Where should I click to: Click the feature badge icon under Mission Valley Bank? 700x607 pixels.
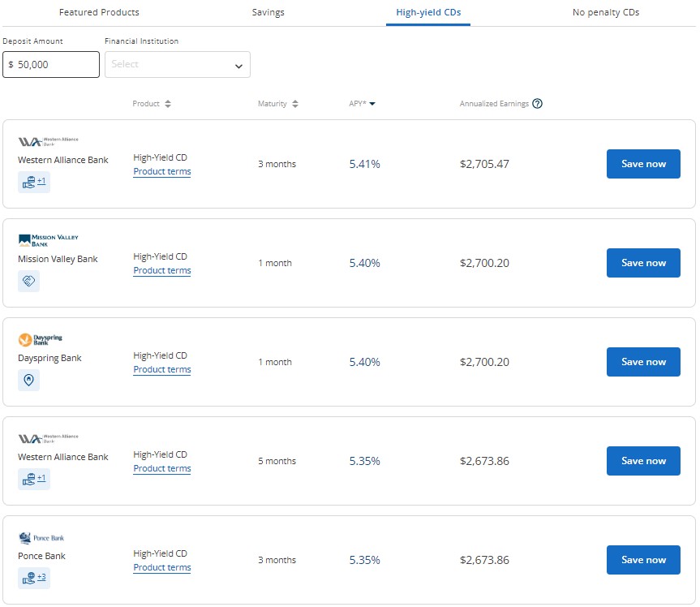[28, 281]
